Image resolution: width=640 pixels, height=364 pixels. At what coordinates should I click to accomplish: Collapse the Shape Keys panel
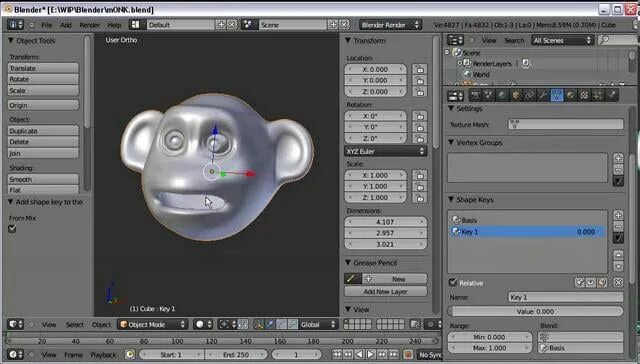tap(451, 200)
